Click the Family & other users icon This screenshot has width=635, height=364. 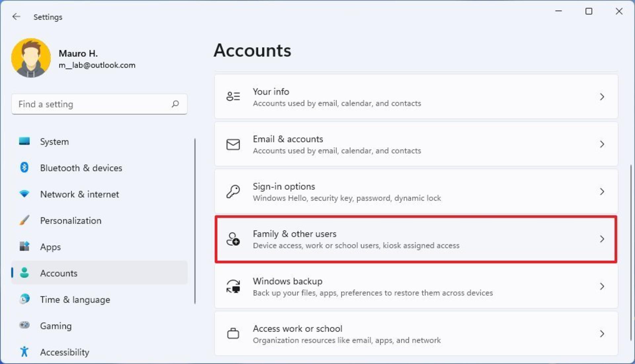click(x=233, y=239)
